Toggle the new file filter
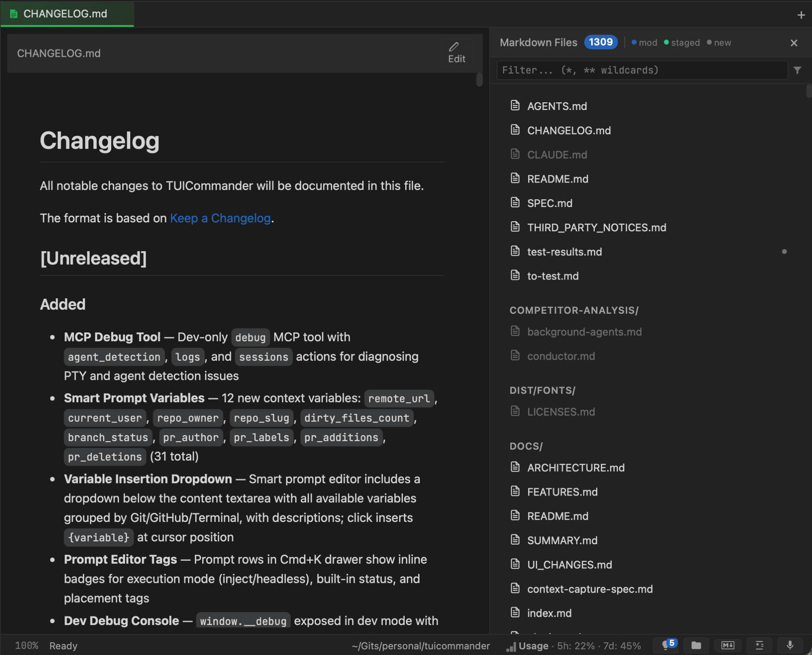812x655 pixels. [x=719, y=42]
